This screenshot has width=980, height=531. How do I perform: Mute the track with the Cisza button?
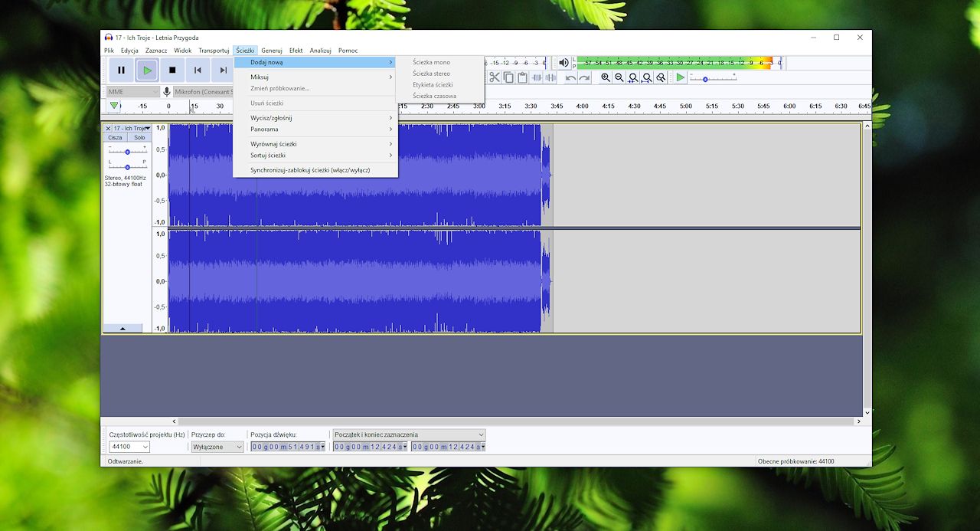point(115,137)
